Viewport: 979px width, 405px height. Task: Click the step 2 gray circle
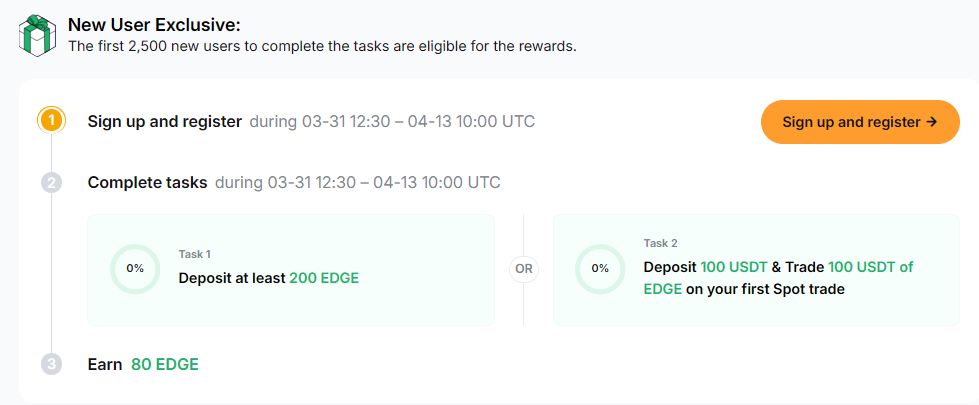pos(51,183)
